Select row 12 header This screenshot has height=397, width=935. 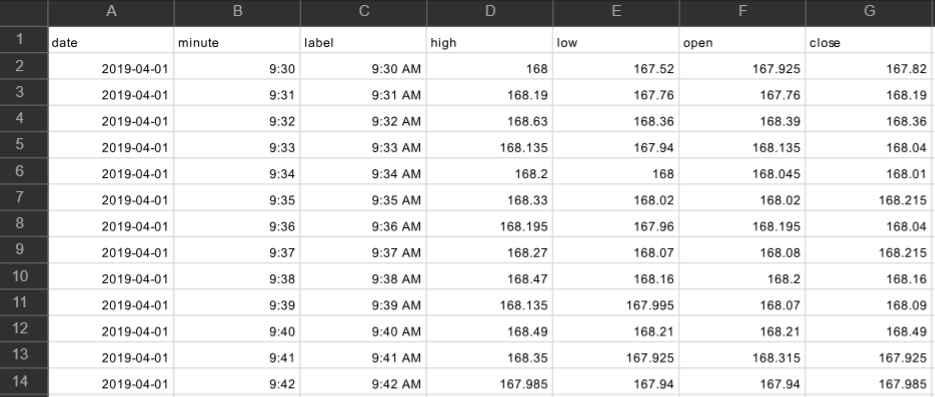tap(24, 328)
